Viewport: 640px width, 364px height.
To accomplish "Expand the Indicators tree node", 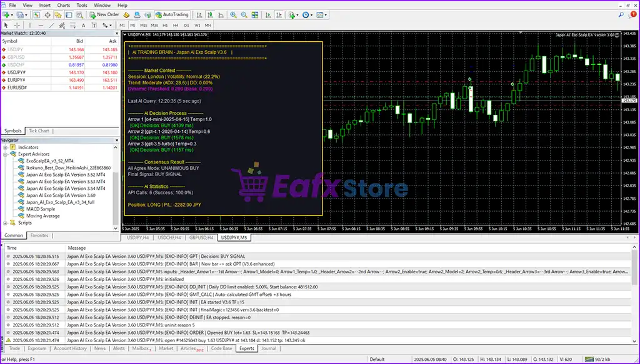I will 5,147.
